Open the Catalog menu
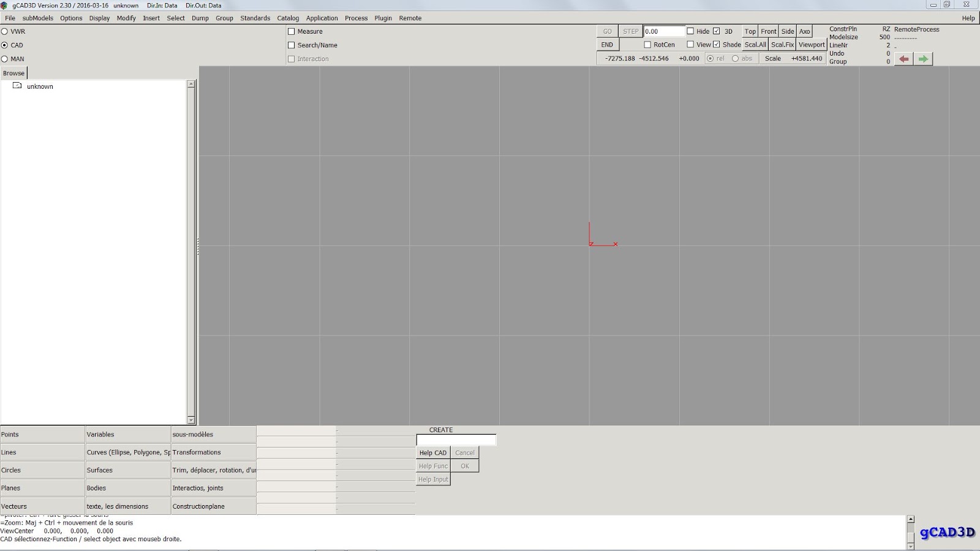This screenshot has width=980, height=551. coord(287,18)
